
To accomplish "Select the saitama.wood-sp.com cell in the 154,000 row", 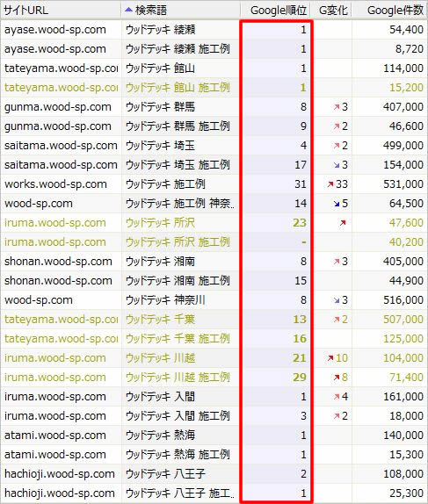I will coord(61,164).
